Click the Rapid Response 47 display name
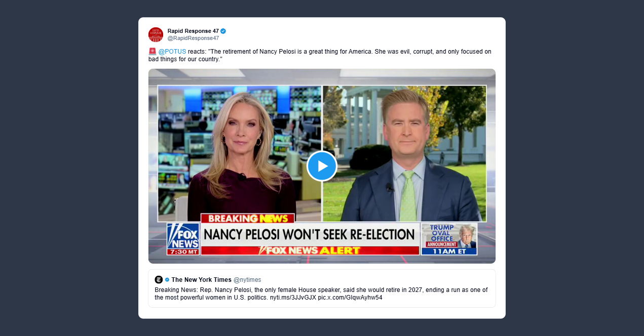This screenshot has width=644, height=336. [193, 31]
